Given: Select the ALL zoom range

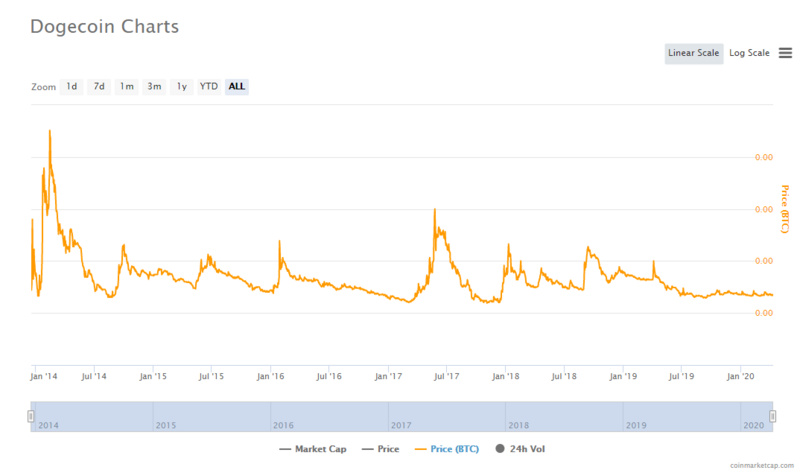Looking at the screenshot, I should pyautogui.click(x=237, y=87).
